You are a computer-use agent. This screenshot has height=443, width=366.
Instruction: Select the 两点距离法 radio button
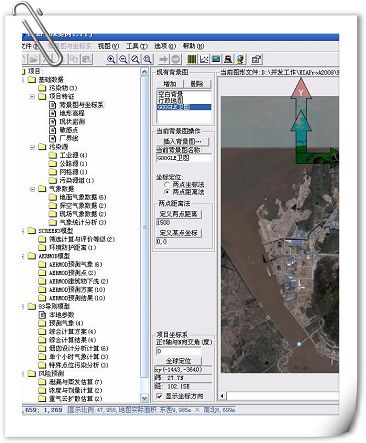point(167,192)
